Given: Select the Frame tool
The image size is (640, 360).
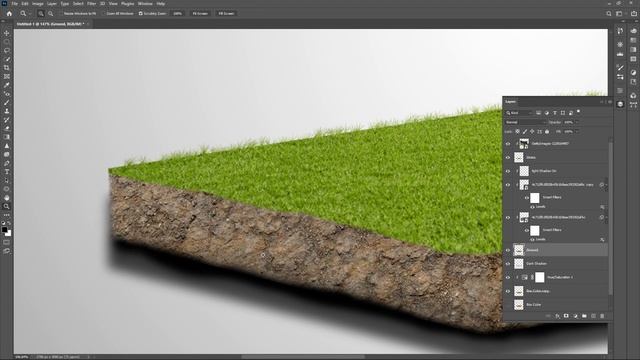Looking at the screenshot, I should click(7, 76).
